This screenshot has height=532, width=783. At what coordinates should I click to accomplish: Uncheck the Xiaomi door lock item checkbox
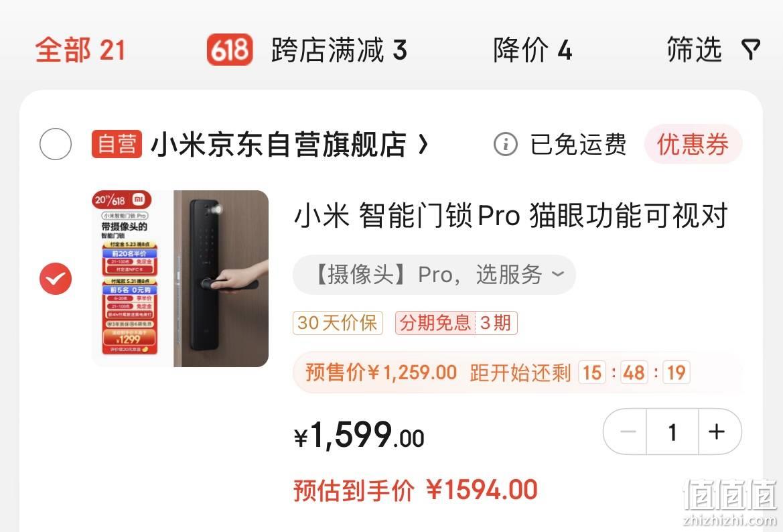pos(56,278)
